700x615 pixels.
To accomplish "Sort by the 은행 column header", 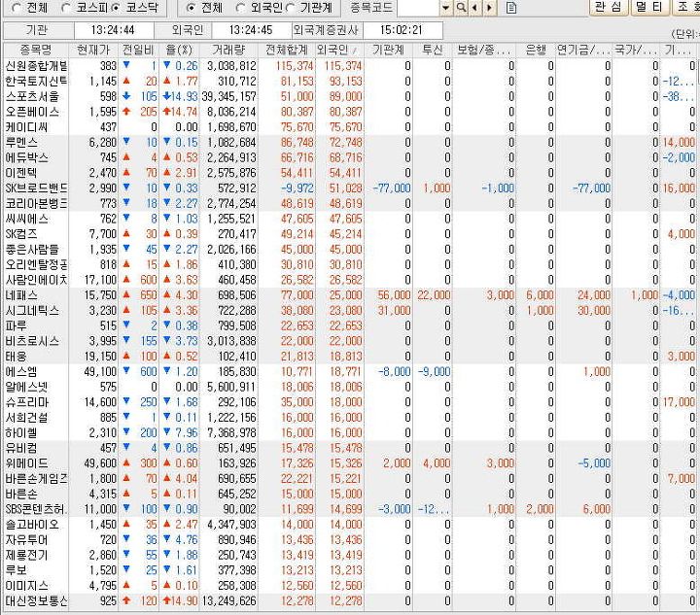I will [536, 50].
